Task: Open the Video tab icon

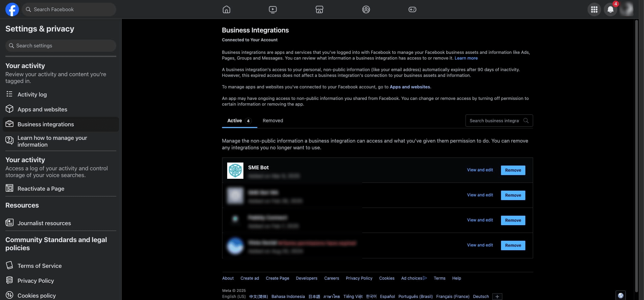Action: click(273, 9)
